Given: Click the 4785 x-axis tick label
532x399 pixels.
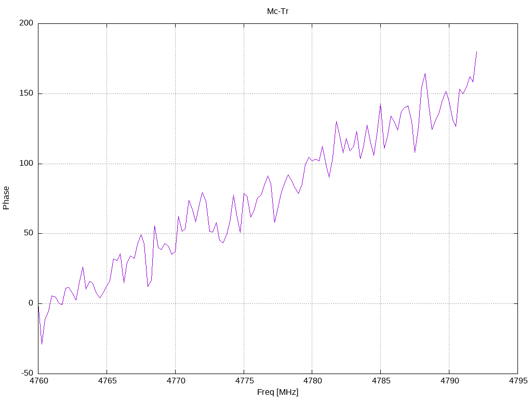Looking at the screenshot, I should 381,381.
